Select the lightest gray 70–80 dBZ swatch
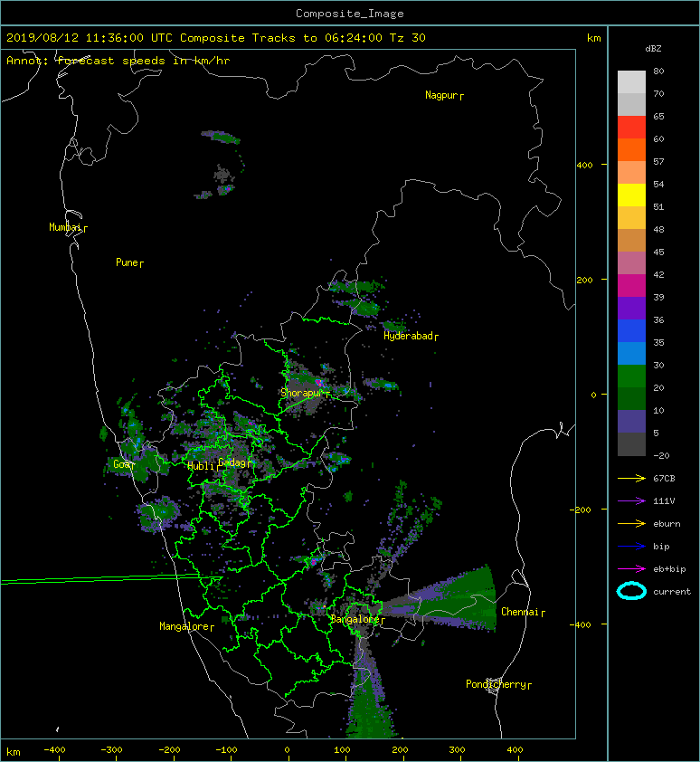 [631, 82]
